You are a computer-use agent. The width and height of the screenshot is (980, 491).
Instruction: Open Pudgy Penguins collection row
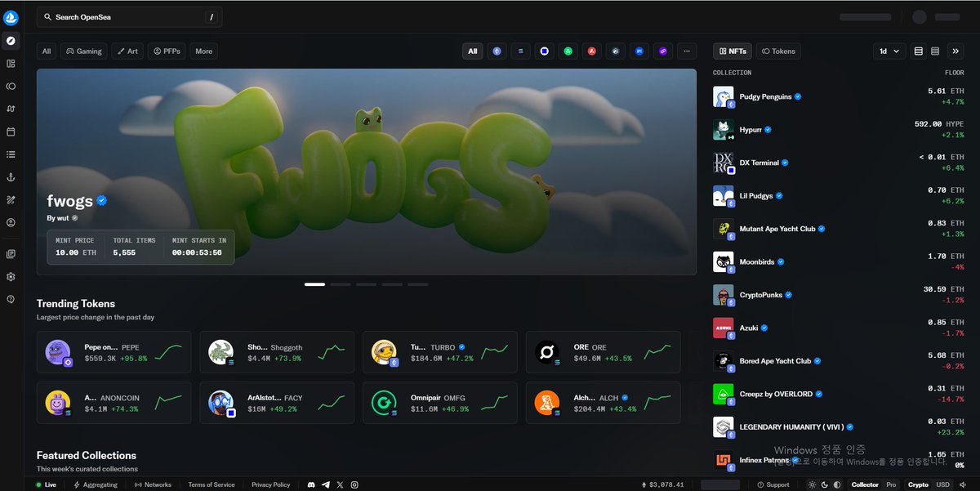839,96
